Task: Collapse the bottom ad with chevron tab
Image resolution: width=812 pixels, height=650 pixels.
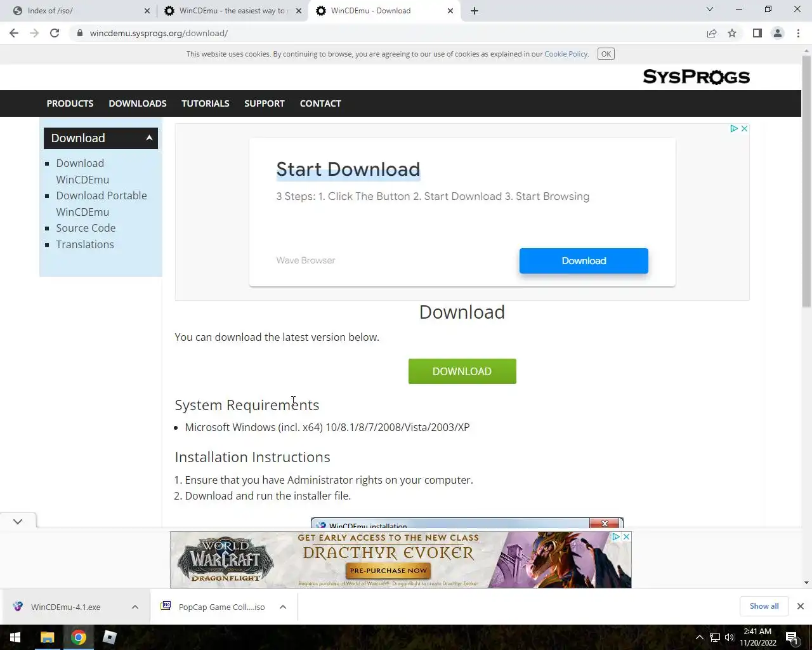Action: click(x=18, y=521)
